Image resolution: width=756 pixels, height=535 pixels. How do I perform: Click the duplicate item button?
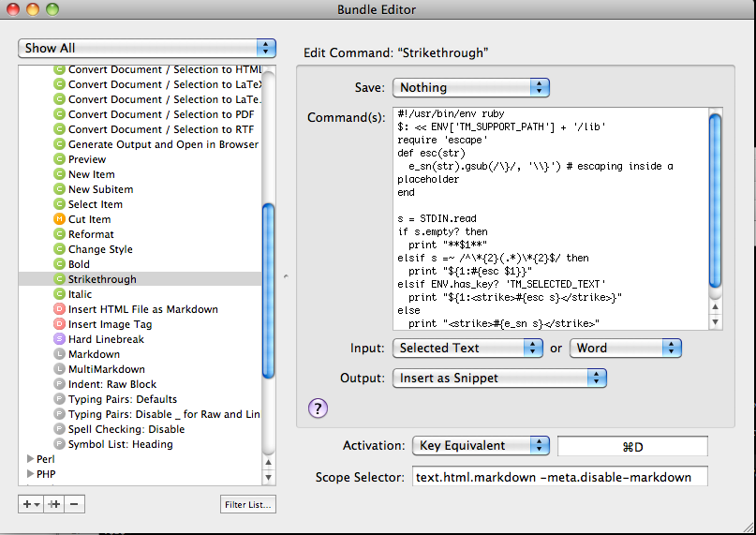coord(53,504)
